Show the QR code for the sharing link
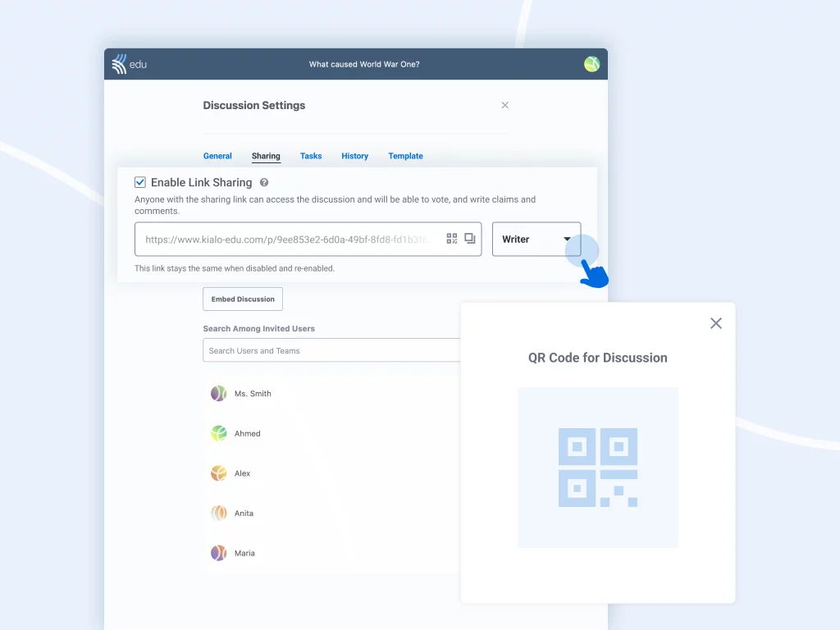Screen dimensions: 840x630 (452, 239)
